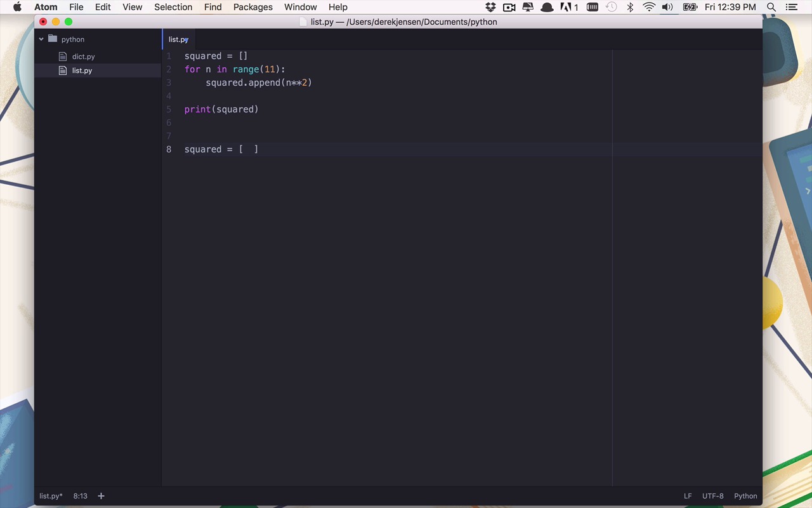The image size is (812, 508).
Task: Click the proxy file icon in title bar
Action: click(x=303, y=22)
